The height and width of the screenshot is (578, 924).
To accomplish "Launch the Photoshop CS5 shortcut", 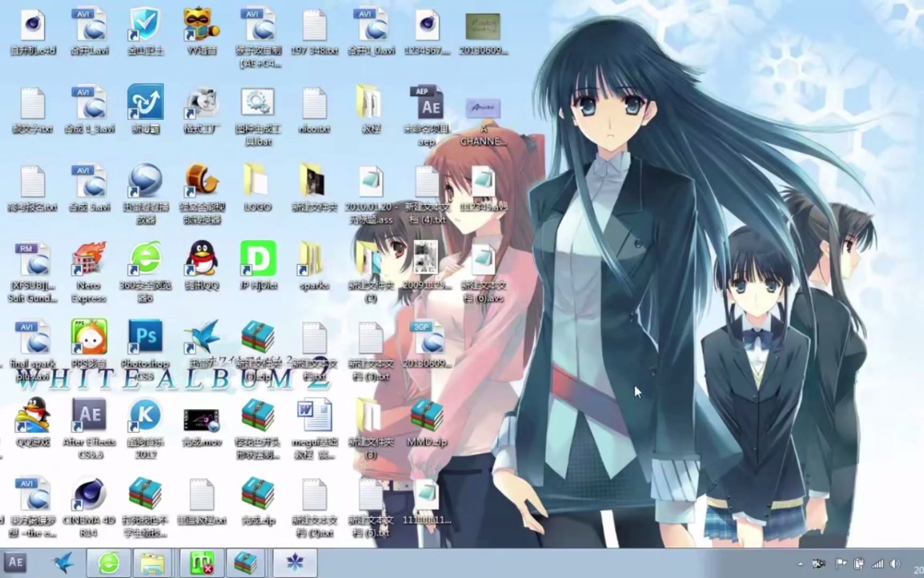I will click(x=145, y=351).
